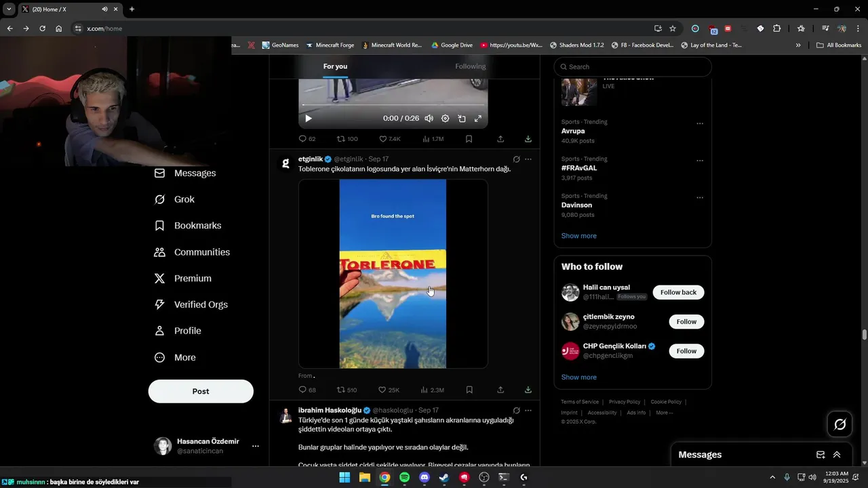The image size is (868, 488).
Task: Open Grok icon on etginlik post
Action: click(x=516, y=159)
